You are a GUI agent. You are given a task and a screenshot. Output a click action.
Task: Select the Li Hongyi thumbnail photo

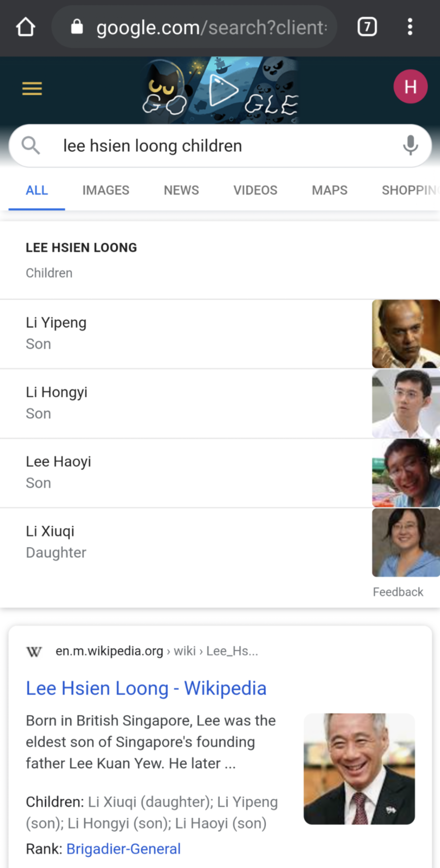(x=406, y=404)
